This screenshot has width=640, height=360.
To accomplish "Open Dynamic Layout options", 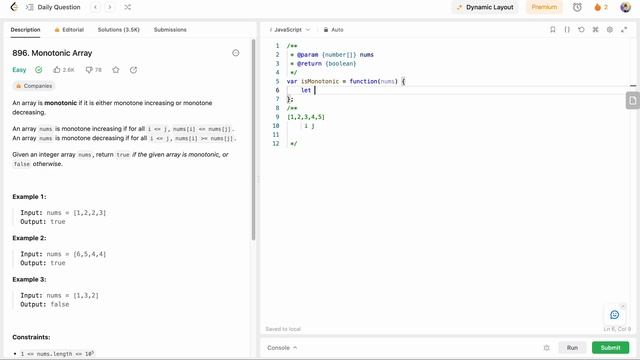I will click(x=485, y=7).
